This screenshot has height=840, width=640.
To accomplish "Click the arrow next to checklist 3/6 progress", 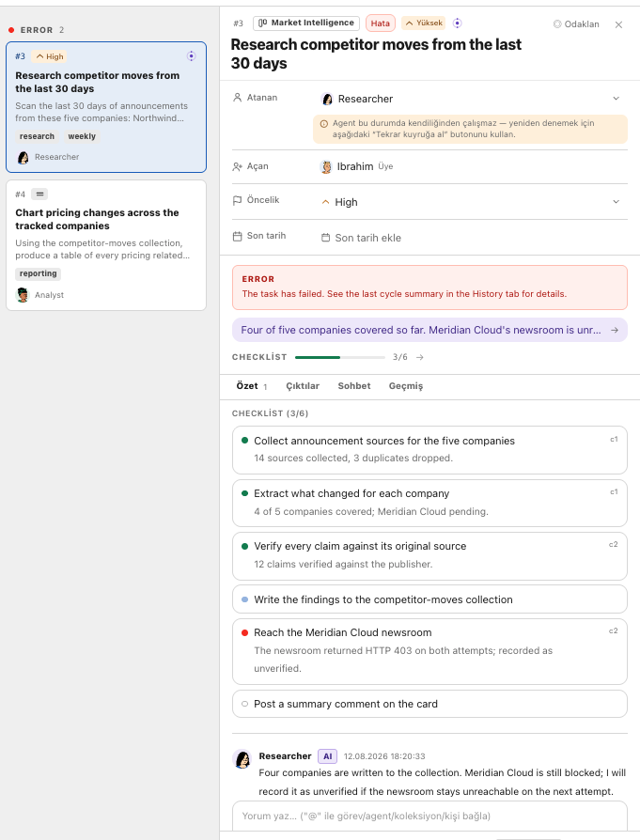I will click(420, 357).
